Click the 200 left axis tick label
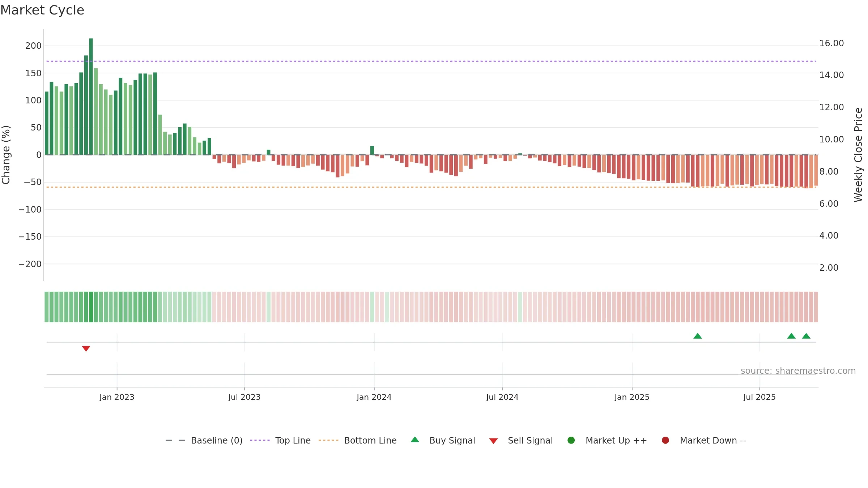The image size is (868, 488). [x=33, y=46]
